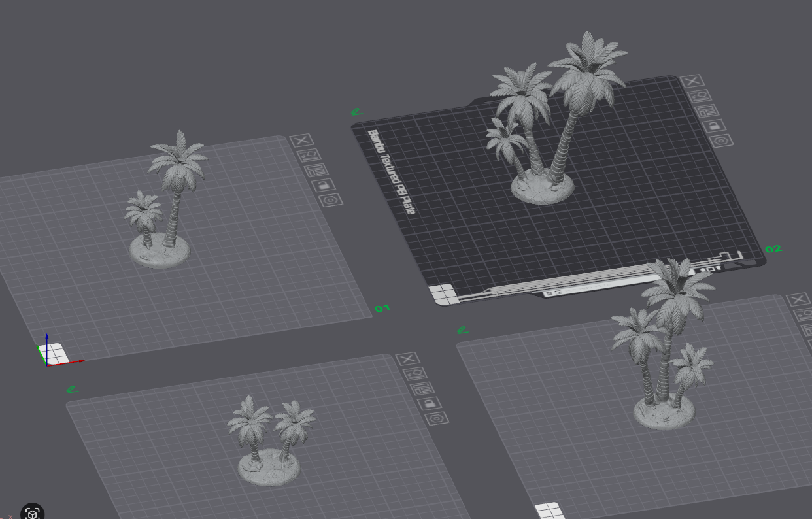Edit the name of plate 02
This screenshot has height=519, width=812.
(357, 112)
